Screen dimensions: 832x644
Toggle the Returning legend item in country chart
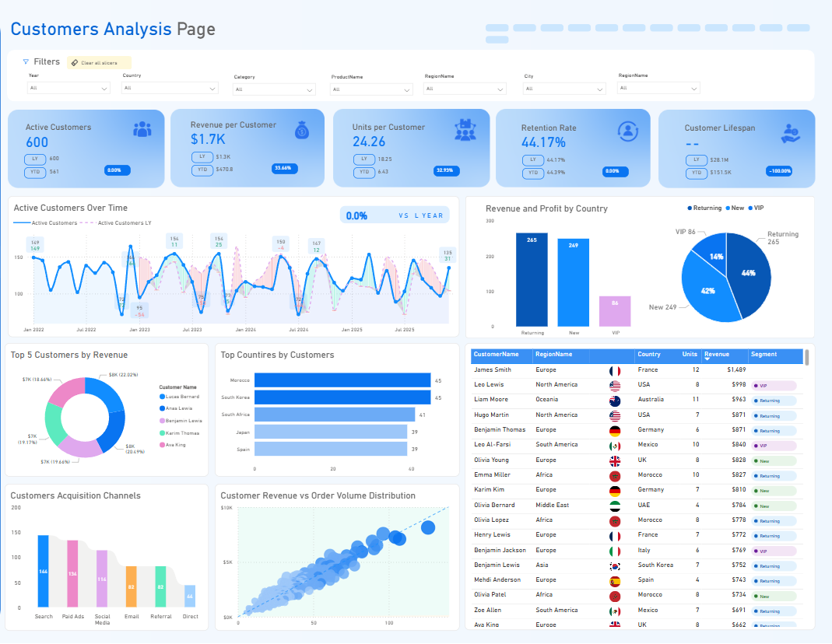pos(704,208)
